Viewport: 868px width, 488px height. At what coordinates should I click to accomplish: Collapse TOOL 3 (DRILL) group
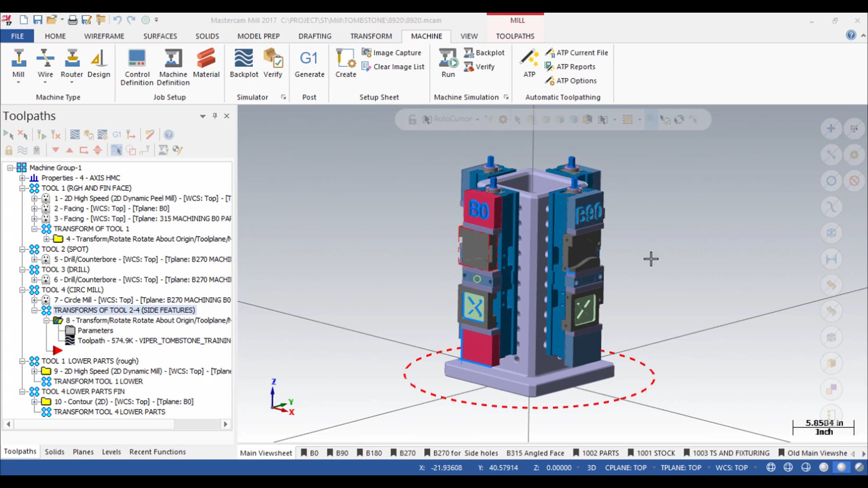(x=22, y=269)
